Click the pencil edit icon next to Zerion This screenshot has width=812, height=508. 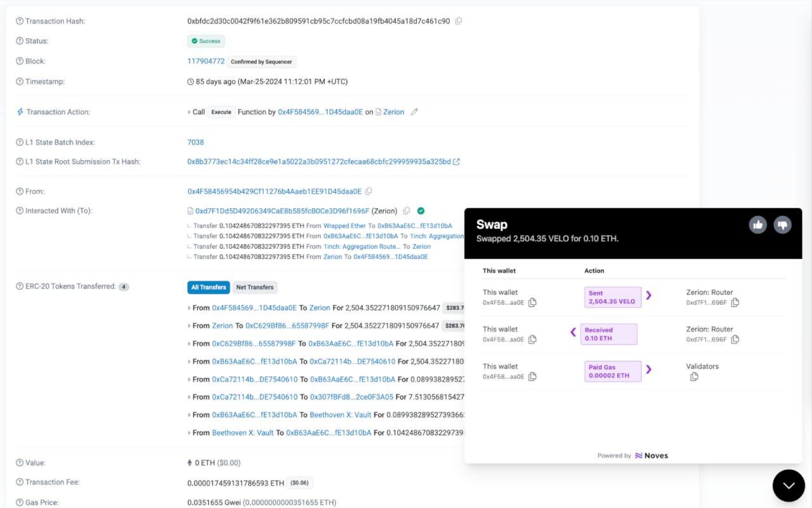click(414, 112)
